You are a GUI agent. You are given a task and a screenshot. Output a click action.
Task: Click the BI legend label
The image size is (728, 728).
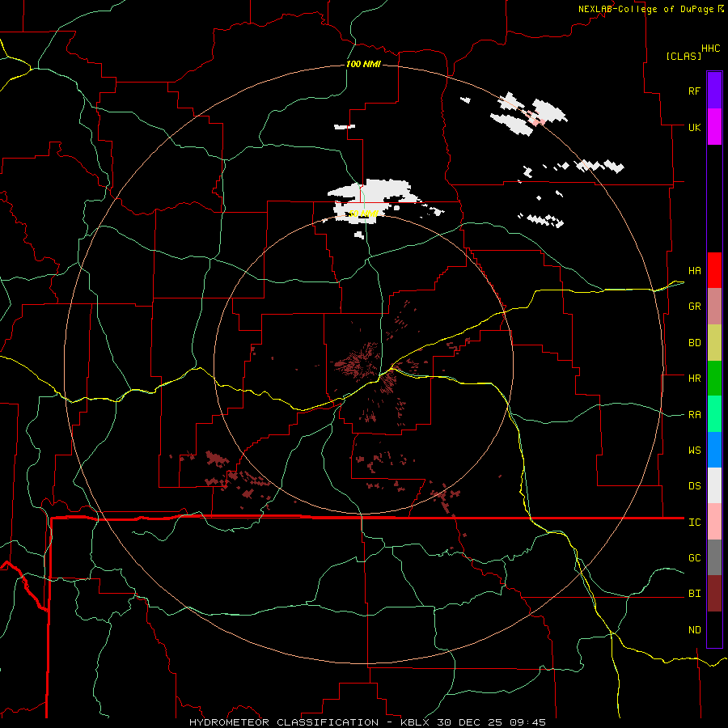pos(694,594)
